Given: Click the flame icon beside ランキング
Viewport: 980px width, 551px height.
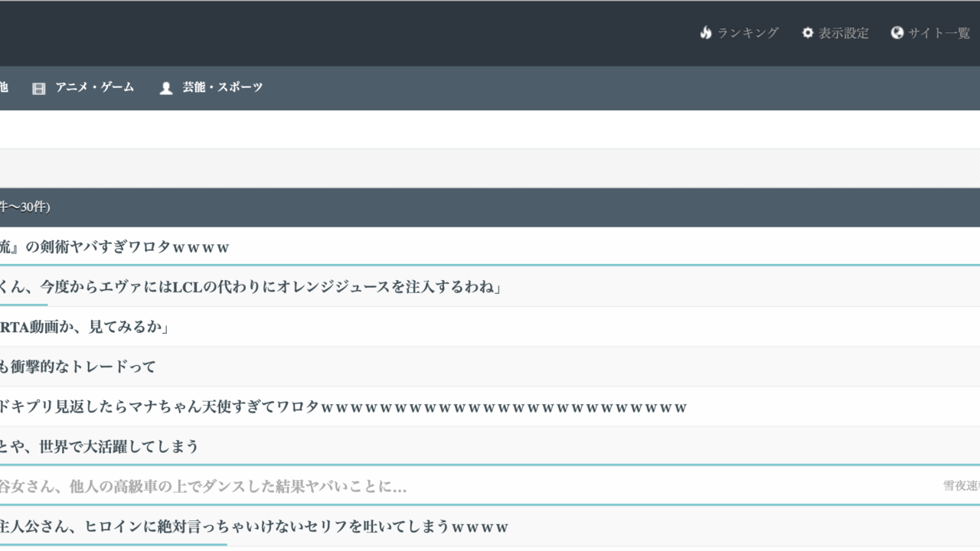Looking at the screenshot, I should (706, 33).
